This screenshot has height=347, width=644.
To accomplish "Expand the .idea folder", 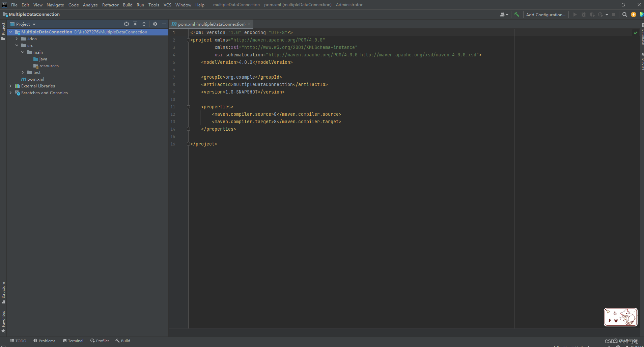I will [17, 39].
